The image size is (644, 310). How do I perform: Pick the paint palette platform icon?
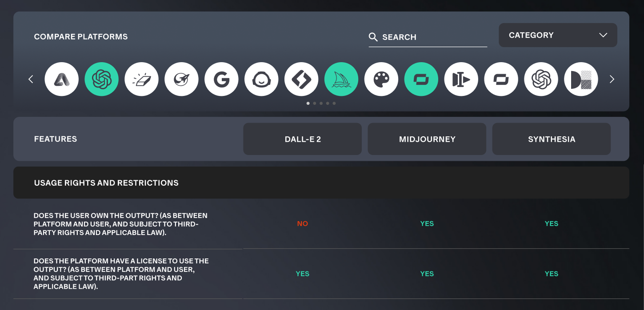pyautogui.click(x=381, y=79)
